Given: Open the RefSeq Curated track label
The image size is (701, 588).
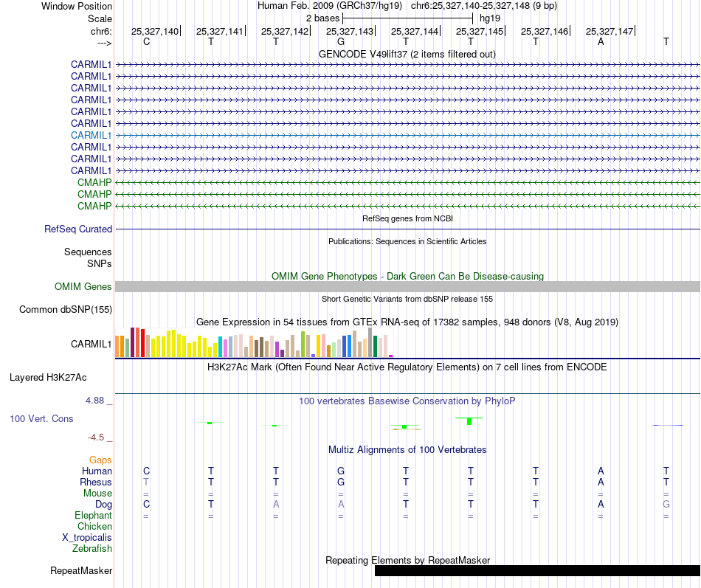Looking at the screenshot, I should [x=78, y=229].
